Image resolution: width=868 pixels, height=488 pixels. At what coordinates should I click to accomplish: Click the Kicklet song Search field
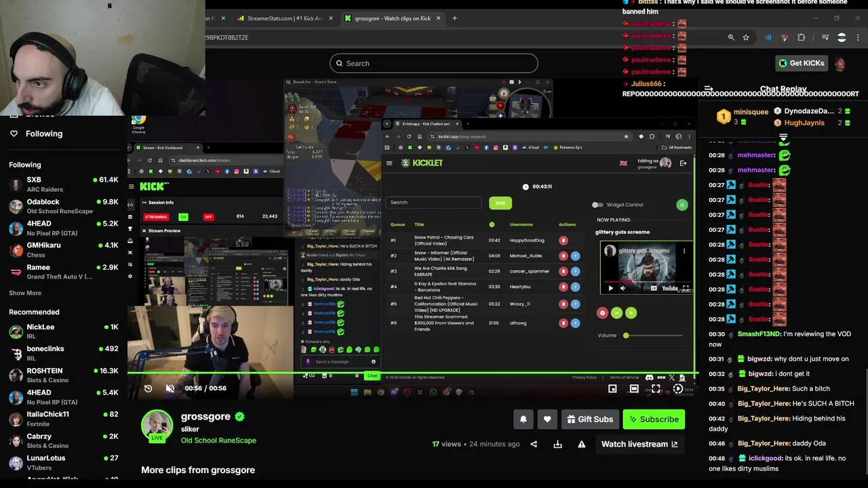pos(433,202)
